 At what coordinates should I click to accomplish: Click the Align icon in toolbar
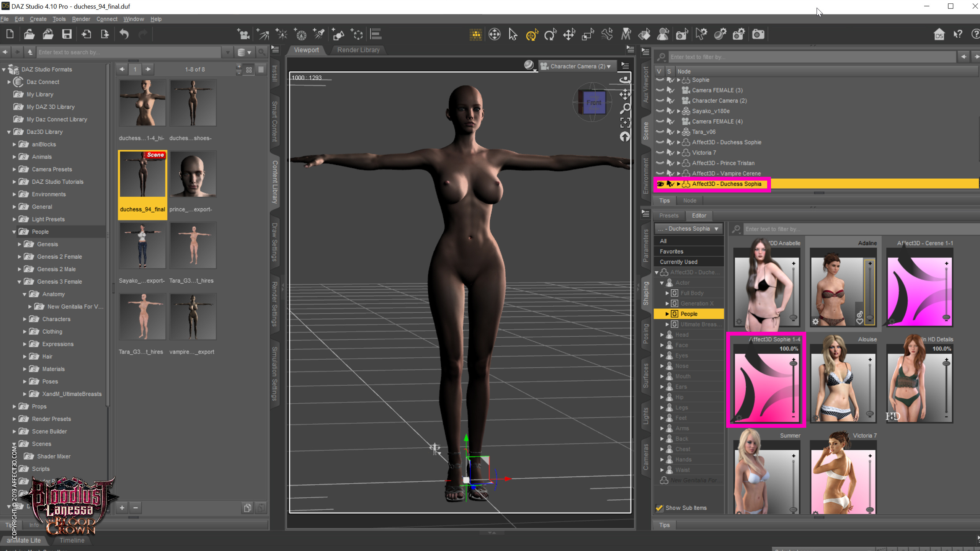376,34
